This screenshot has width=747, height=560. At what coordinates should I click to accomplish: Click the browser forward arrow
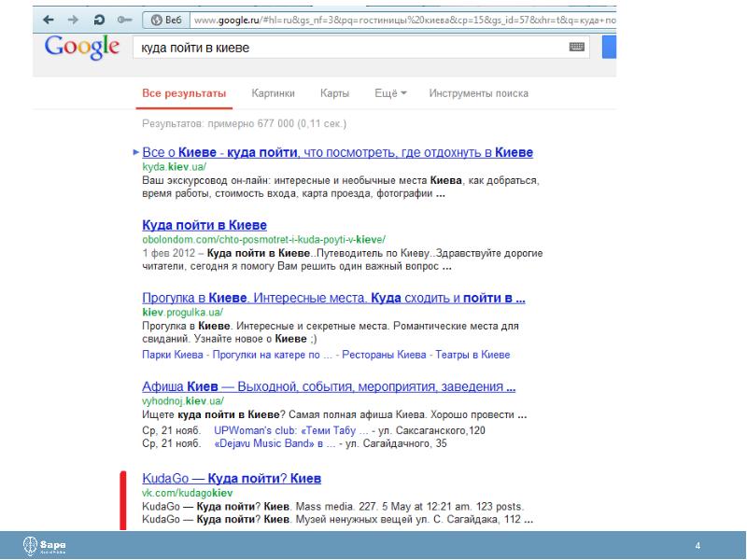click(x=72, y=20)
